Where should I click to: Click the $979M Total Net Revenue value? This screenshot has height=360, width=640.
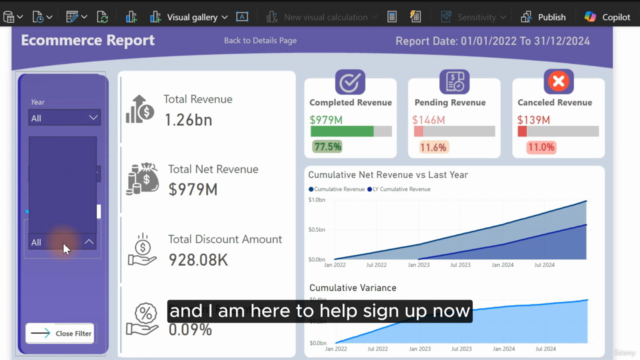click(x=193, y=189)
